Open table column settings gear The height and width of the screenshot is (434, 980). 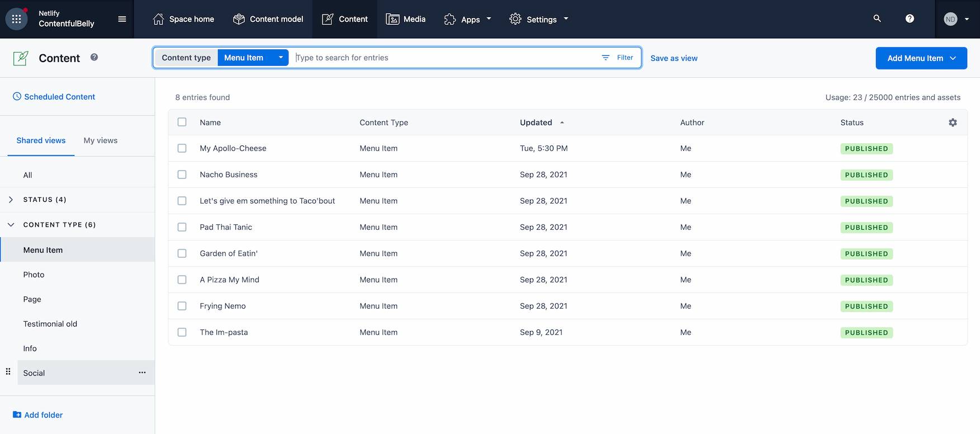[x=953, y=122]
